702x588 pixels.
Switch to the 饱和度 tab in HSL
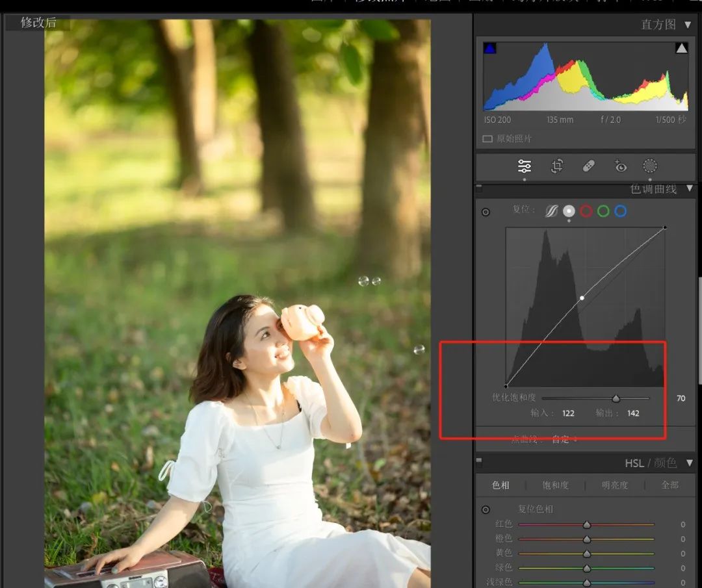tap(556, 485)
